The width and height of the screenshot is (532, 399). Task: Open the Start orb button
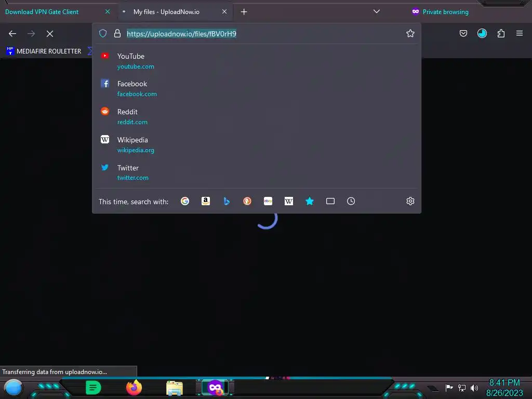pos(14,388)
